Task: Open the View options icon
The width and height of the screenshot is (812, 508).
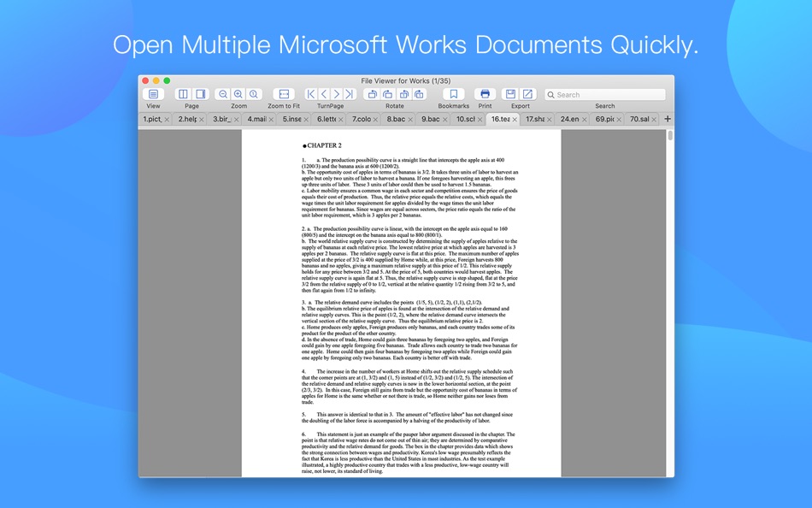Action: point(153,94)
